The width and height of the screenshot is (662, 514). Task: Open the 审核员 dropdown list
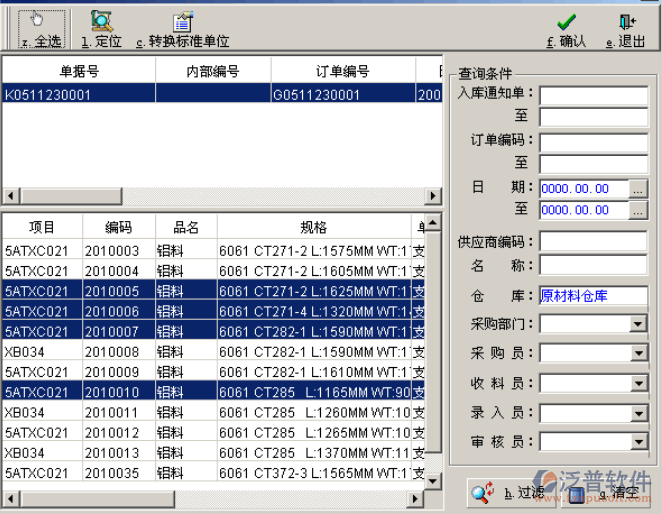[x=638, y=442]
